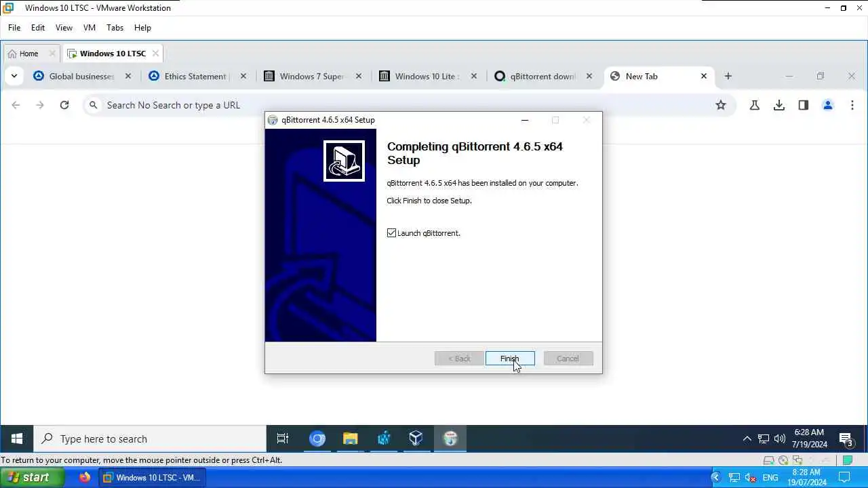Viewport: 868px width, 488px height.
Task: Click the browser Forward arrow
Action: [40, 105]
